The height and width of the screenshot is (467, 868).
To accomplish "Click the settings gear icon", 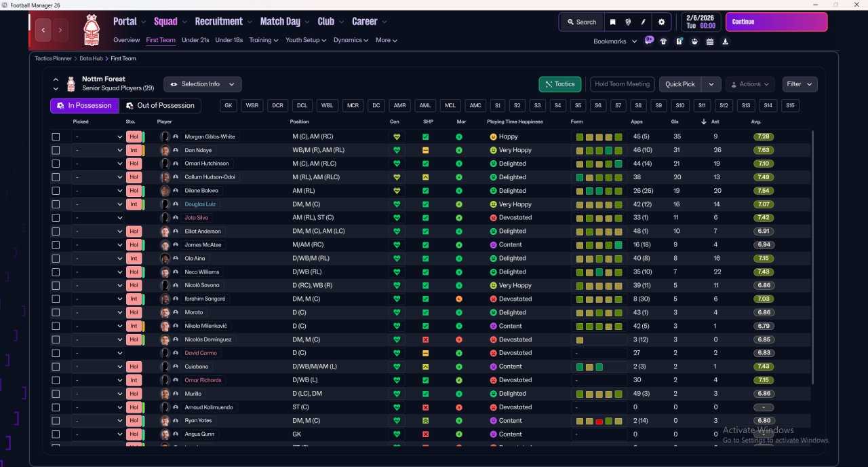I will coord(661,22).
